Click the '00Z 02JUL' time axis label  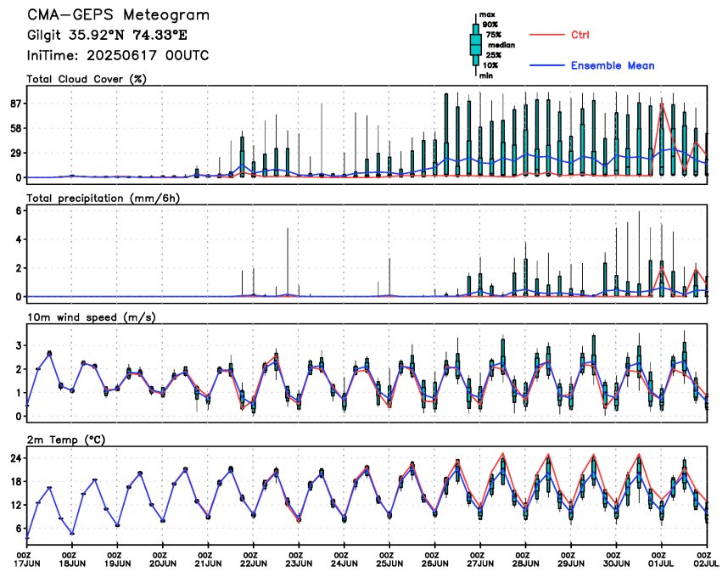click(707, 559)
